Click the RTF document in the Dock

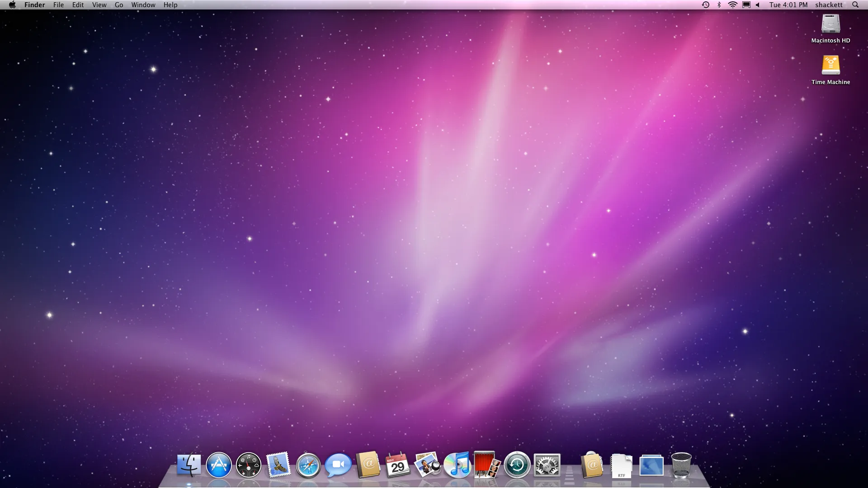[x=622, y=465]
